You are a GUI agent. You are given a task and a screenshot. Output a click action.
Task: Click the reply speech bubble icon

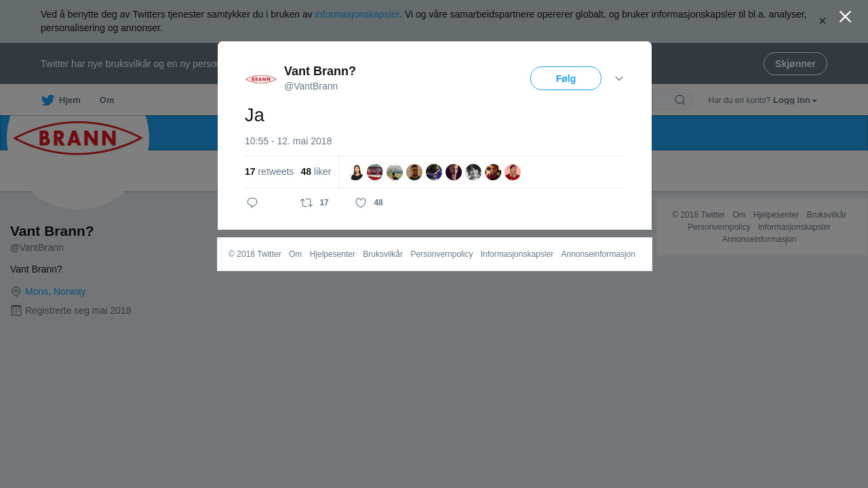(x=252, y=203)
